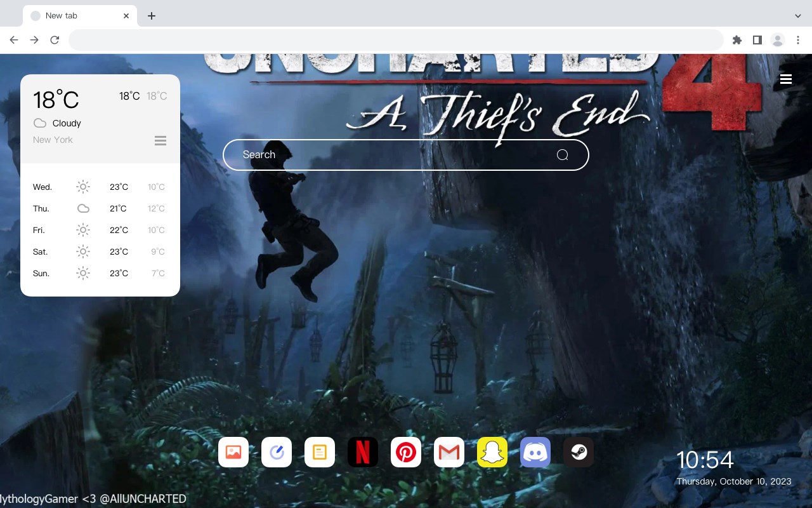Click the search magnifier icon

(x=562, y=155)
